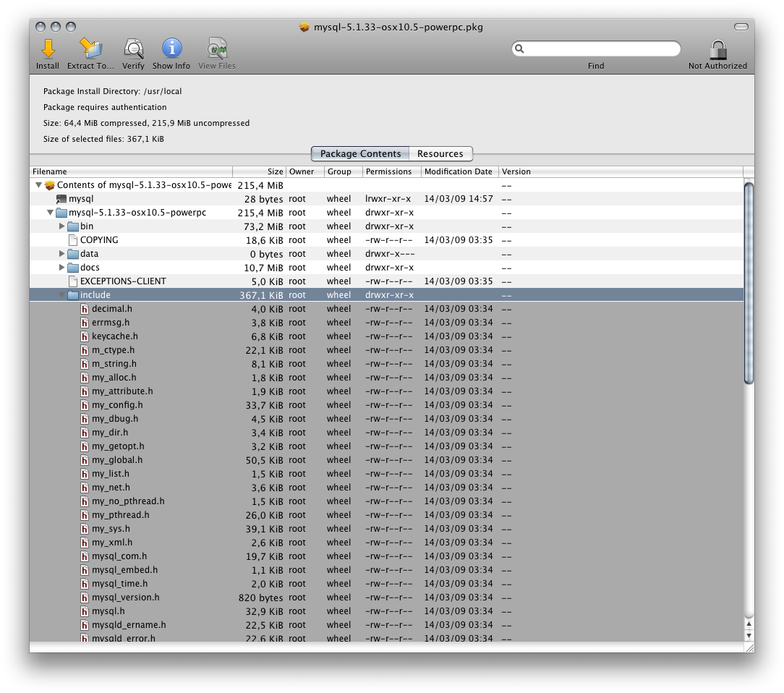Collapse the Contents of mysql package root
This screenshot has height=693, width=784.
38,185
